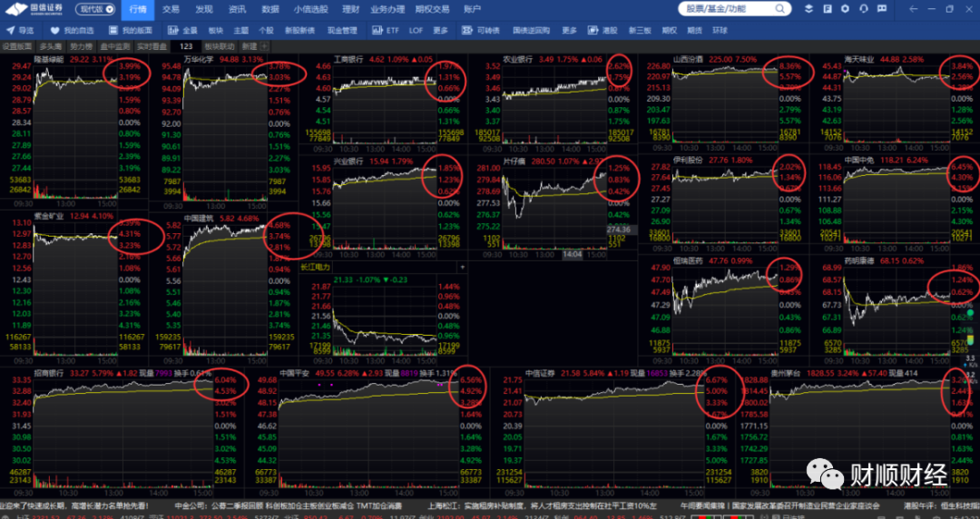Click the 贵州茅台 stock title
Image resolution: width=980 pixels, height=519 pixels.
(786, 373)
